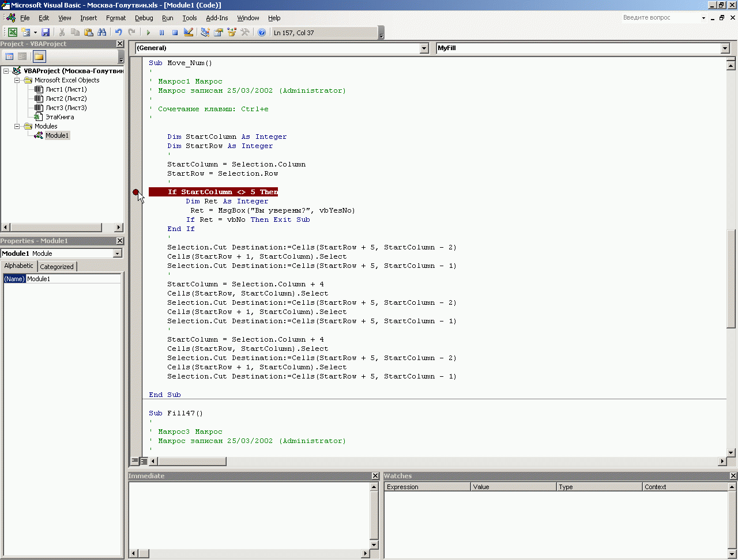
Task: Open the Insert object dropdown arrow
Action: [35, 33]
